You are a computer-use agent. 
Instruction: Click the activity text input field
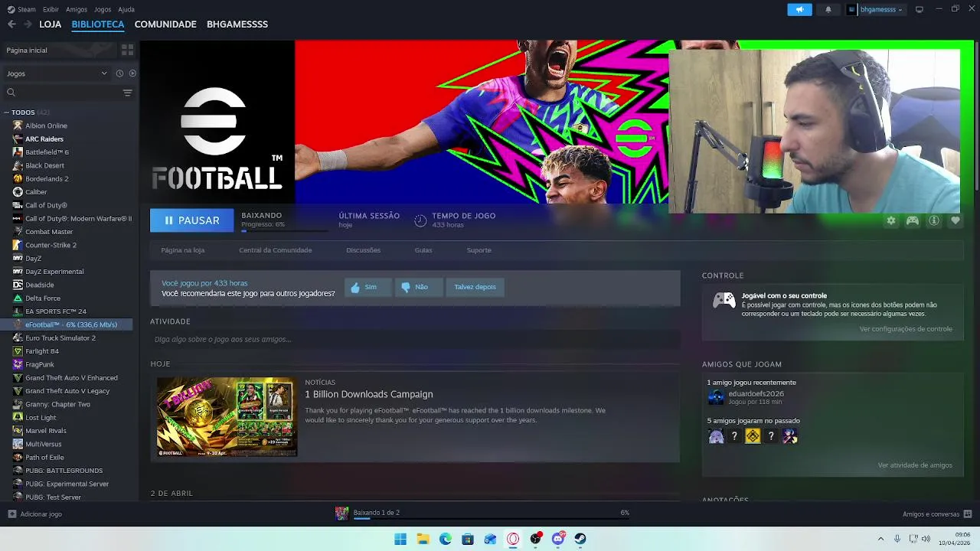(415, 339)
